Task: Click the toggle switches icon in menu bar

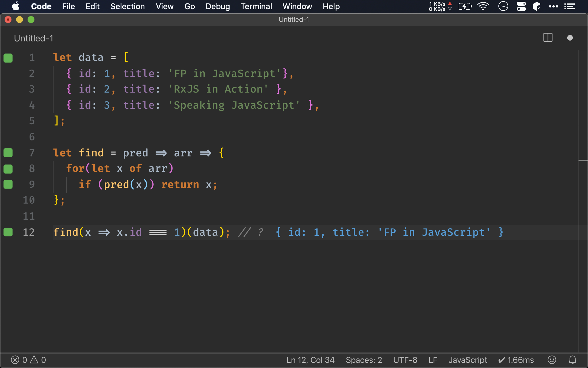Action: coord(521,6)
